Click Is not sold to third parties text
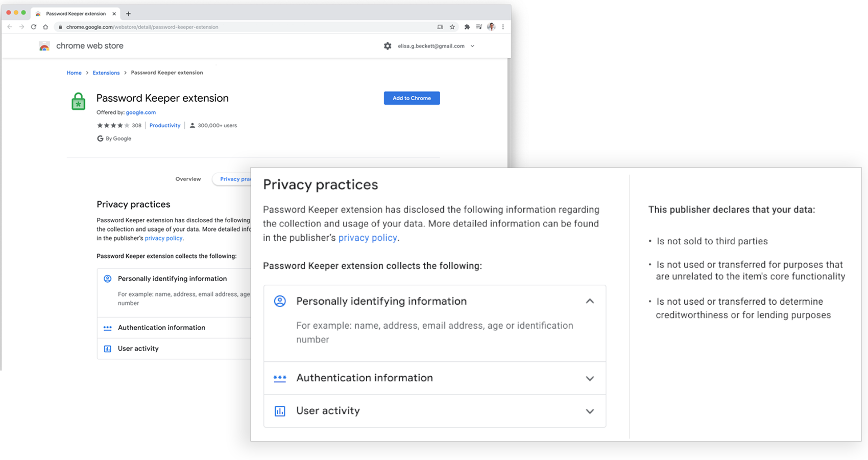This screenshot has height=460, width=868. coord(712,241)
